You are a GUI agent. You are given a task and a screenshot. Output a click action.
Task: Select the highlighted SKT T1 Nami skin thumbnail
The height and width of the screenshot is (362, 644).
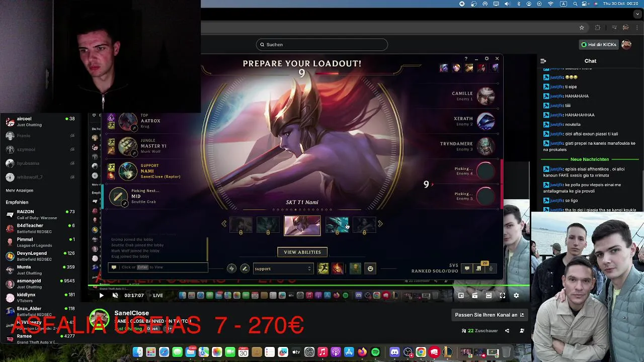coord(302,226)
